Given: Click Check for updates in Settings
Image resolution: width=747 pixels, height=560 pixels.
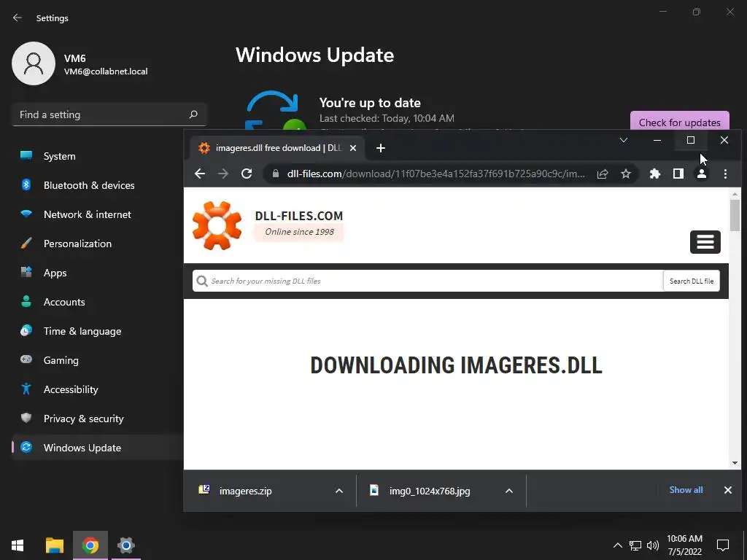Looking at the screenshot, I should (679, 122).
